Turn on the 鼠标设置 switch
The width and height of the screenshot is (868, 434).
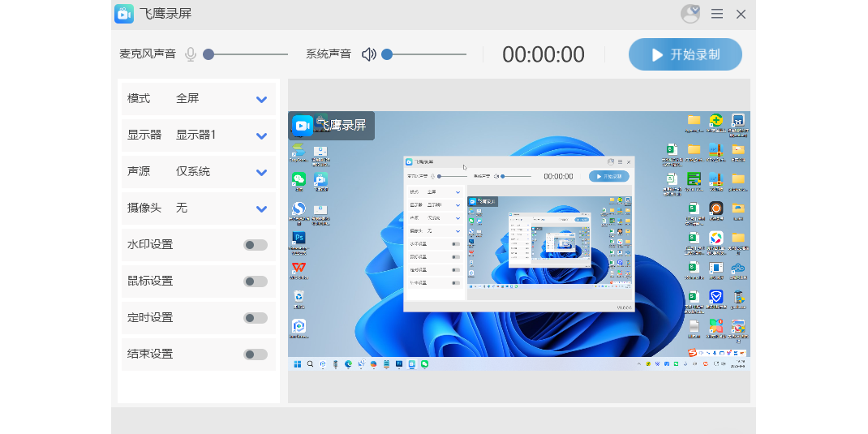256,281
